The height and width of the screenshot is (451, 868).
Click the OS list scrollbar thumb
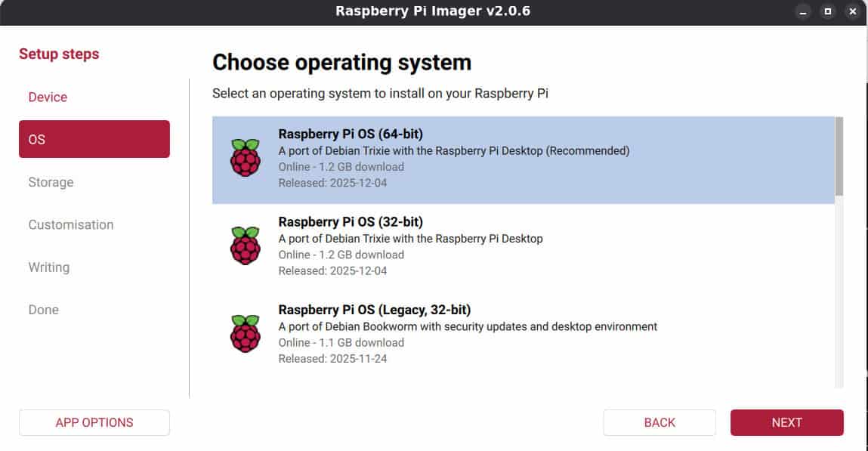[x=839, y=156]
